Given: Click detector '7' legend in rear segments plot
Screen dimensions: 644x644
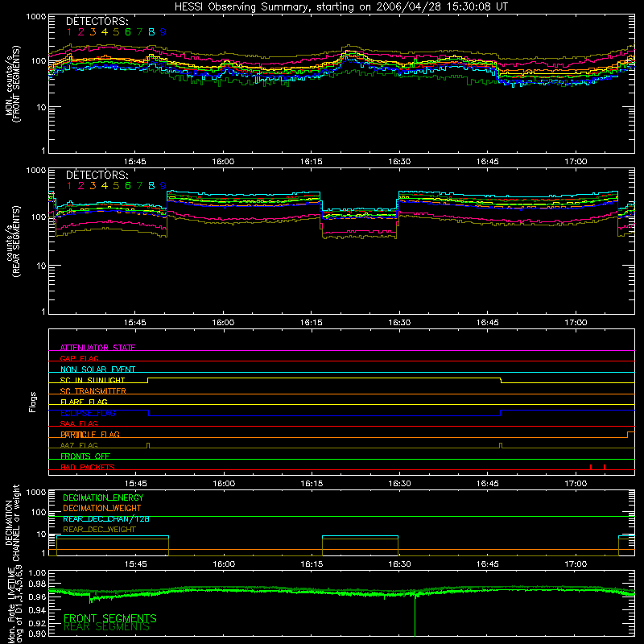Looking at the screenshot, I should (139, 186).
